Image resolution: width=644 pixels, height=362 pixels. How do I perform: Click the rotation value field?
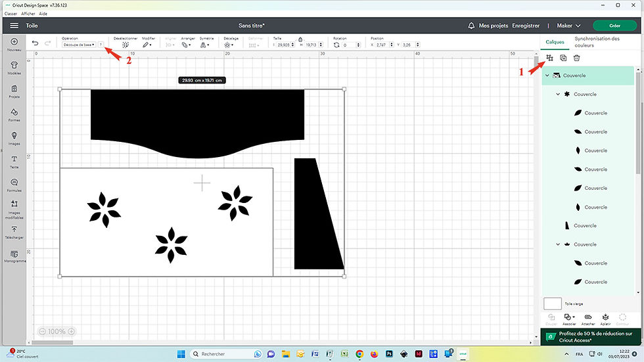(x=351, y=45)
